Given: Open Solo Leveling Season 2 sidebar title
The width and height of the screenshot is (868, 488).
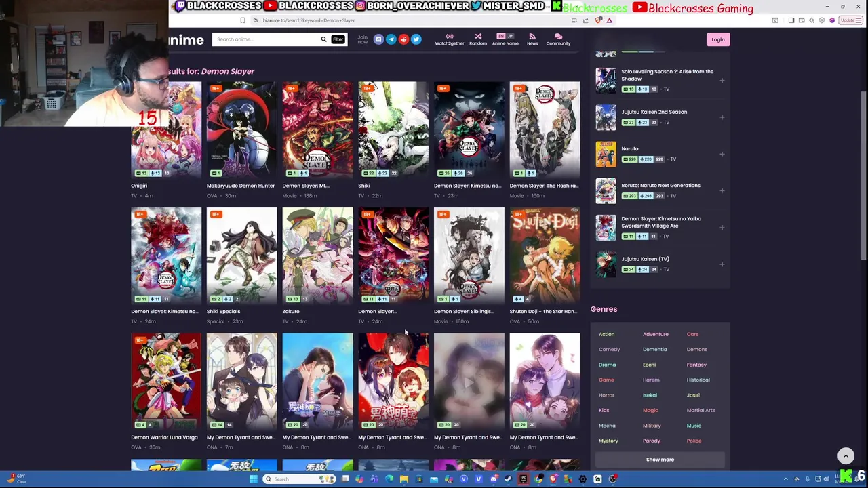Looking at the screenshot, I should click(667, 75).
